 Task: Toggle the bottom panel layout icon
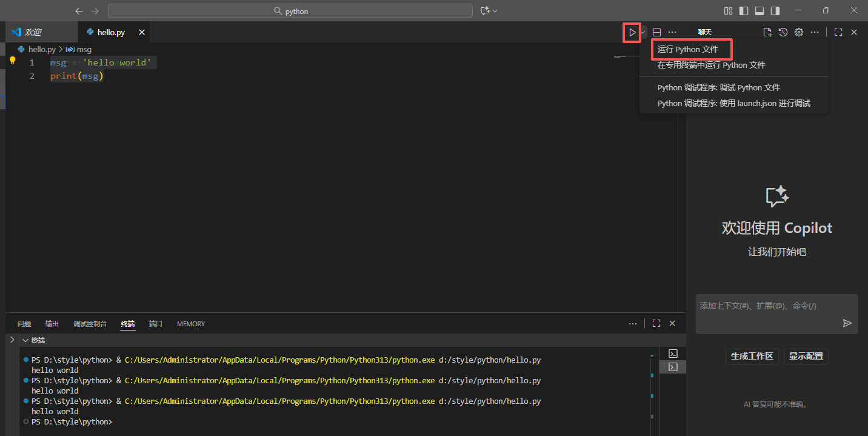760,11
